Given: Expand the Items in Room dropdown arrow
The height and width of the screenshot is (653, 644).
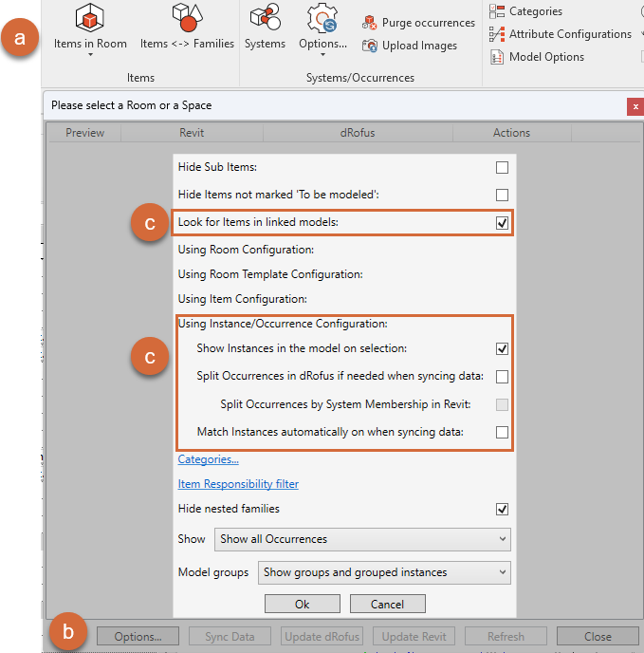Looking at the screenshot, I should [90, 55].
